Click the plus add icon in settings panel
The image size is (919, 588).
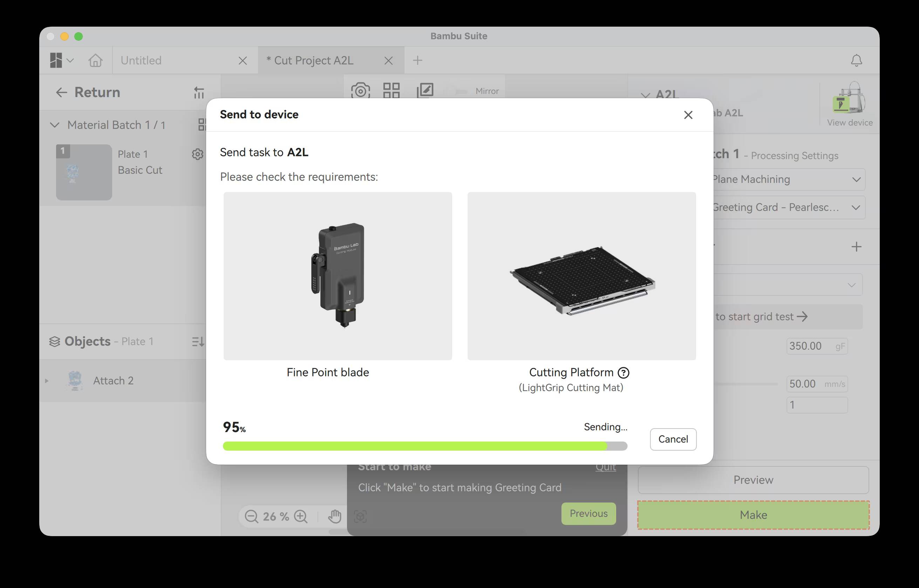pyautogui.click(x=856, y=247)
